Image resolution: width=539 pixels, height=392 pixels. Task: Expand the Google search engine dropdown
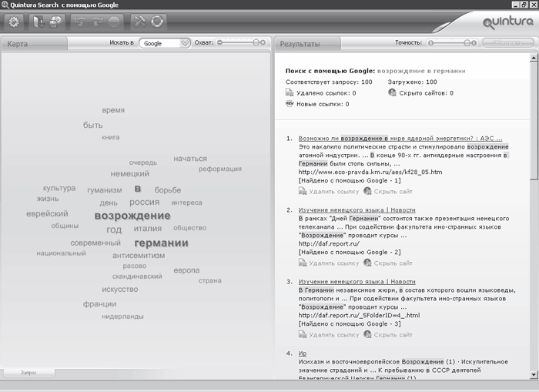(185, 44)
